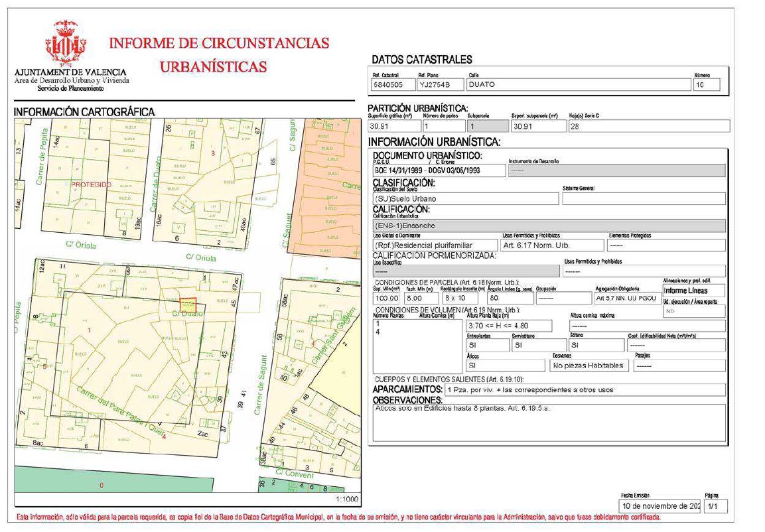
Task: Select the empty Sistema General field
Action: tap(644, 198)
